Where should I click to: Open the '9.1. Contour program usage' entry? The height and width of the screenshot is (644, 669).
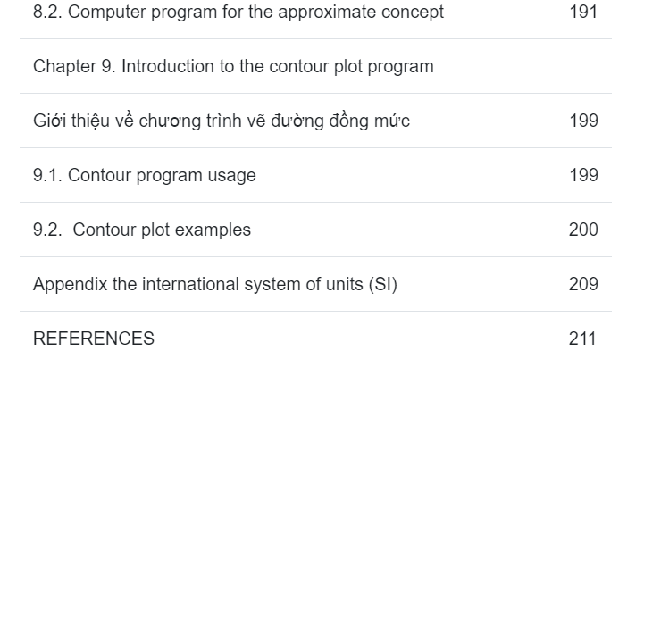[144, 176]
